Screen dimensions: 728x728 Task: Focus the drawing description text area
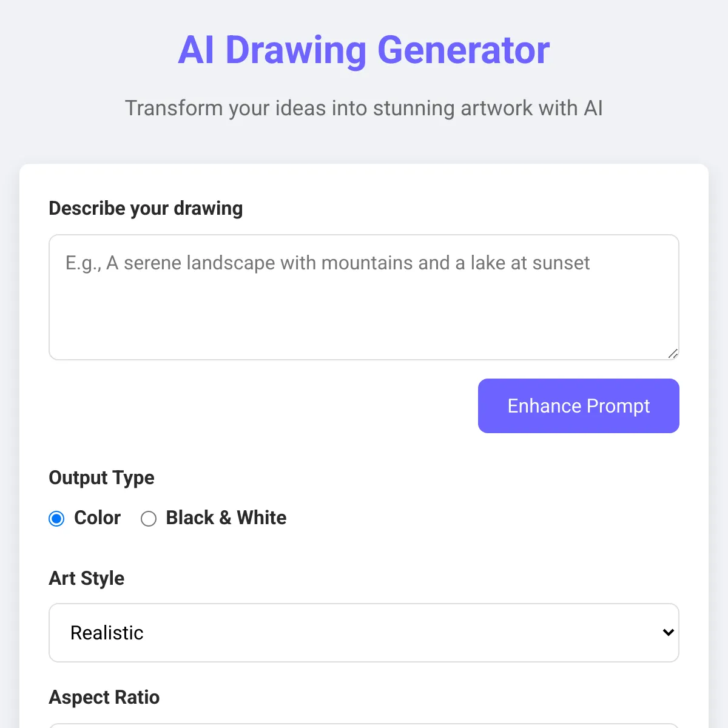[x=364, y=297]
